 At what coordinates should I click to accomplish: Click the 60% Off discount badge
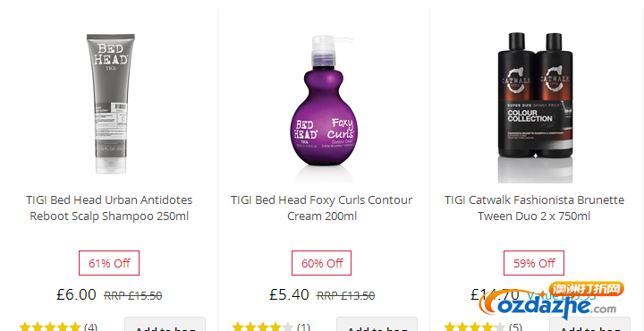coord(322,263)
